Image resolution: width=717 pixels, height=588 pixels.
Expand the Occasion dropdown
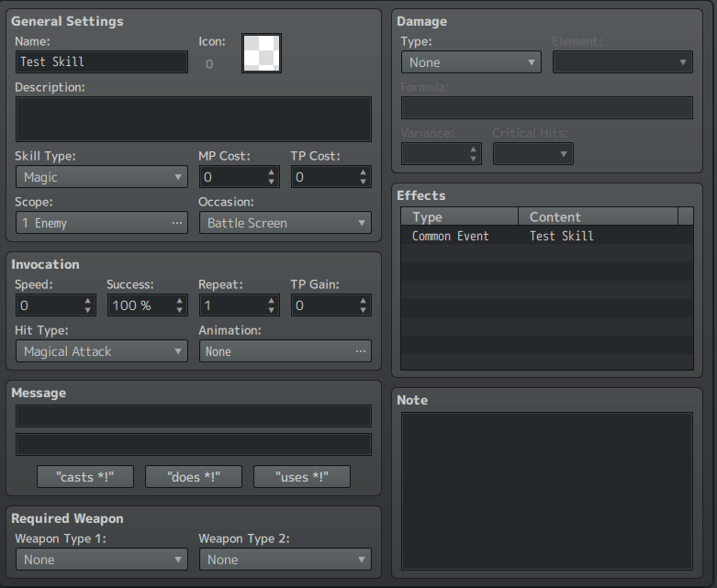[285, 223]
